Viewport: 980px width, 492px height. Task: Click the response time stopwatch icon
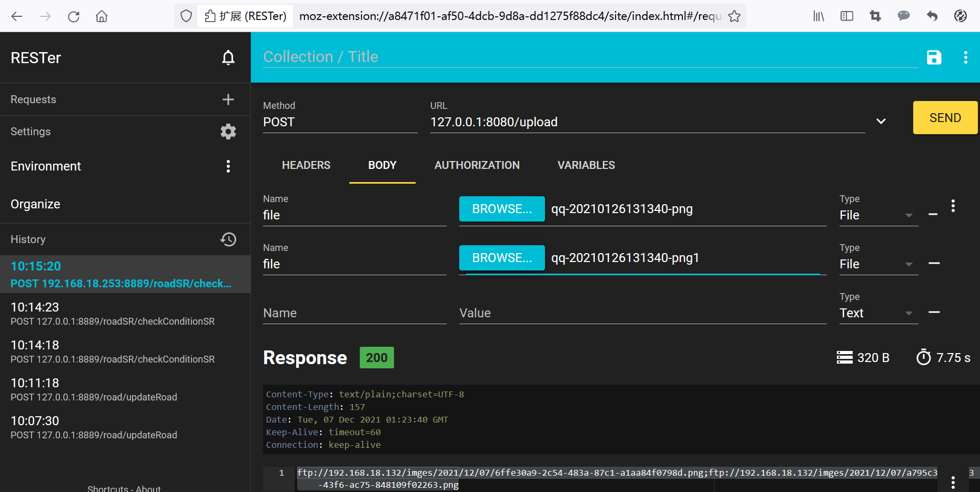click(924, 357)
